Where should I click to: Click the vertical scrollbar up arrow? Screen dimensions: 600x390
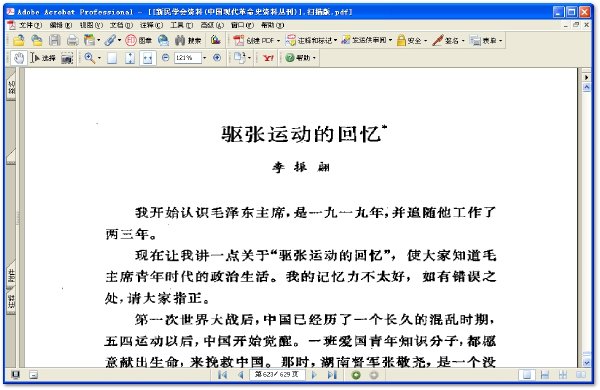587,88
